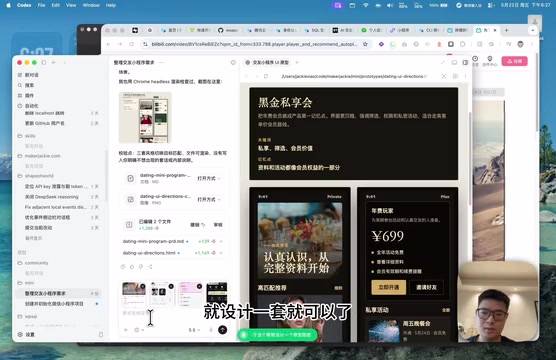
Task: Go back with the Codex back arrow
Action: point(54,62)
